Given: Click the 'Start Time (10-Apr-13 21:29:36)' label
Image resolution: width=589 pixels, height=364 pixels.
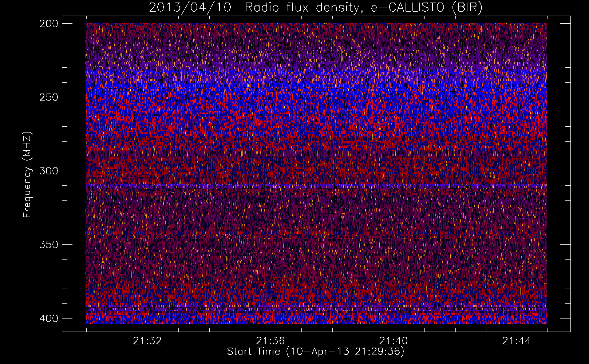Looking at the screenshot, I should pos(316,352).
